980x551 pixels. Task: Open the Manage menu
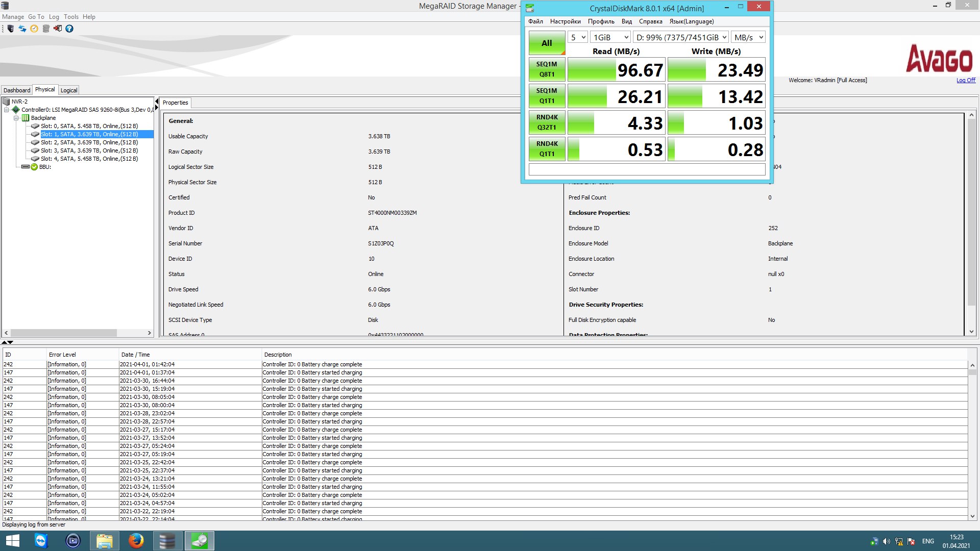click(13, 17)
